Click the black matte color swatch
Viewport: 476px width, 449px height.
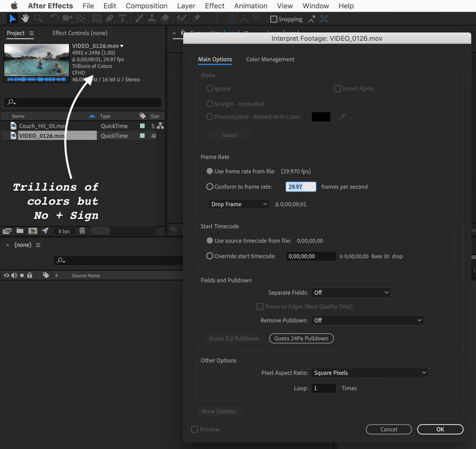[x=321, y=117]
